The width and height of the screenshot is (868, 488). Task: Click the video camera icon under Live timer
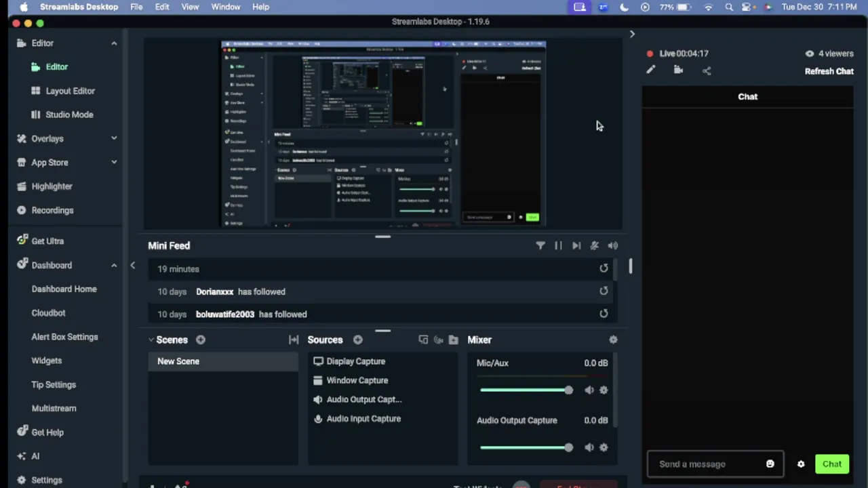(x=678, y=70)
